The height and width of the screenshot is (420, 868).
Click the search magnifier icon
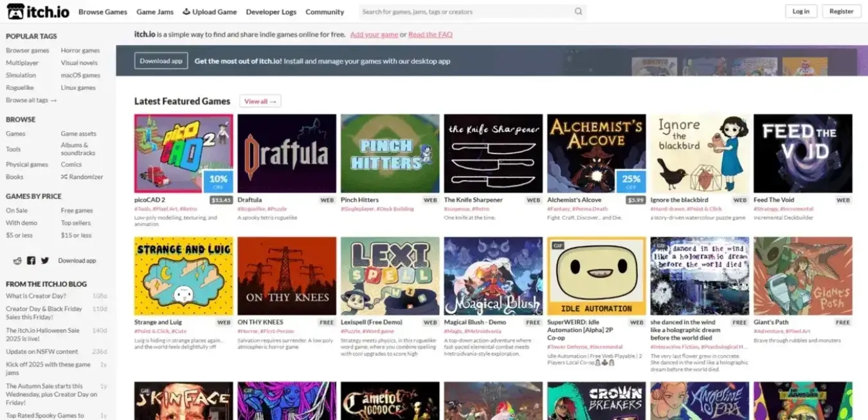tap(578, 12)
